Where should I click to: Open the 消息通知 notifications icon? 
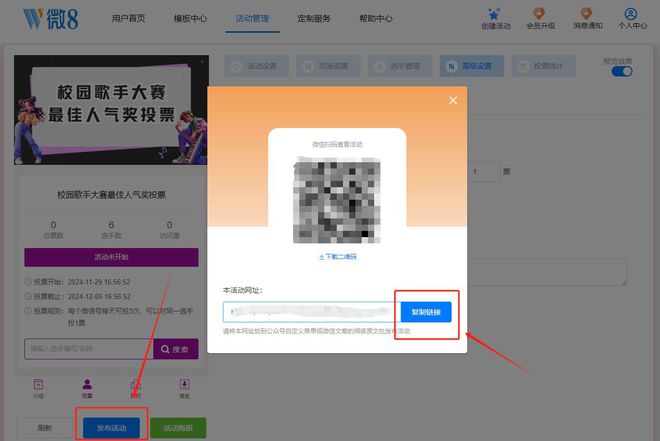coord(587,19)
